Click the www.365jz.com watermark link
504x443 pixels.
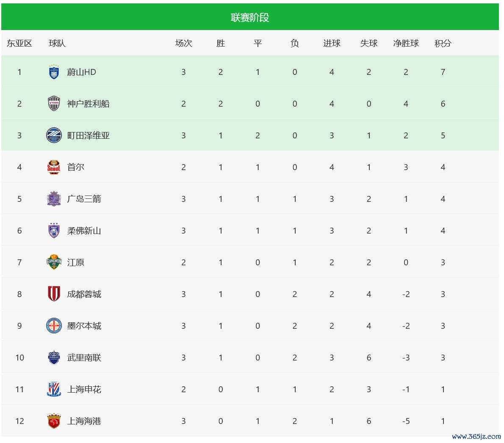pyautogui.click(x=476, y=436)
